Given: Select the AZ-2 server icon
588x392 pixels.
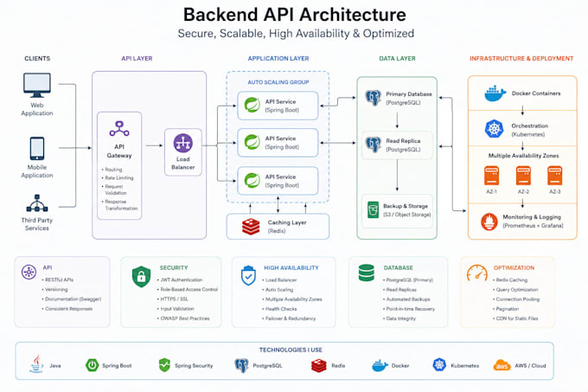Looking at the screenshot, I should pos(523,176).
